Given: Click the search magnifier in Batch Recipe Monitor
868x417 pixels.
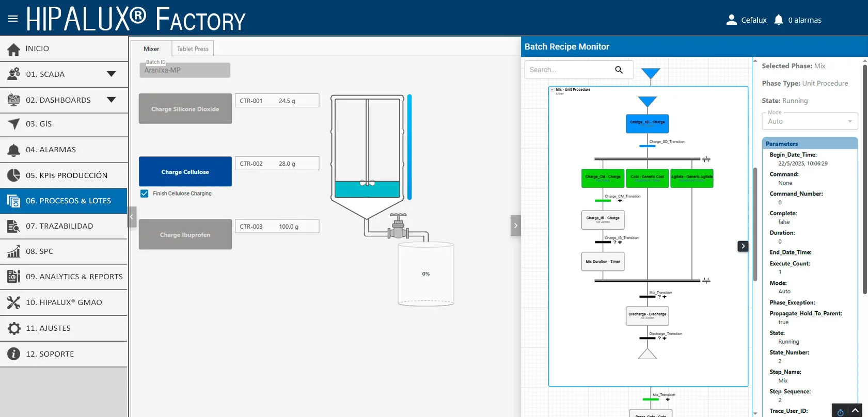Looking at the screenshot, I should click(x=619, y=70).
